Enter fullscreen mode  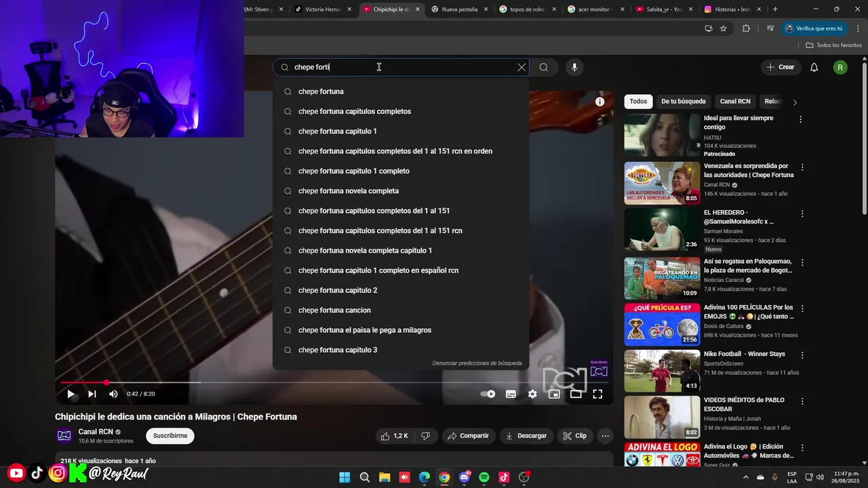coord(597,394)
